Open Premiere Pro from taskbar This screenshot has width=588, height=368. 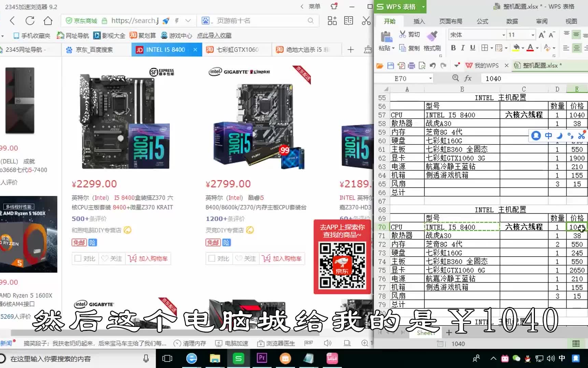click(x=262, y=358)
